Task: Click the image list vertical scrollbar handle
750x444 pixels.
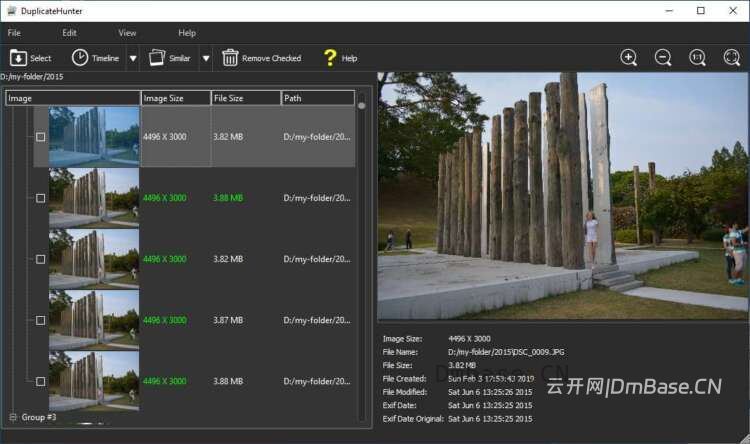Action: click(x=362, y=106)
